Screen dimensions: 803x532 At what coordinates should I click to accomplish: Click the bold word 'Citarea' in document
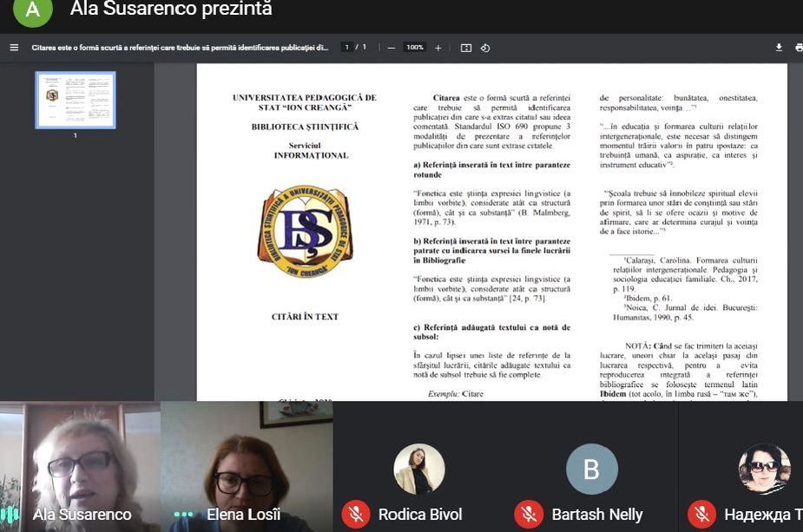pyautogui.click(x=446, y=98)
